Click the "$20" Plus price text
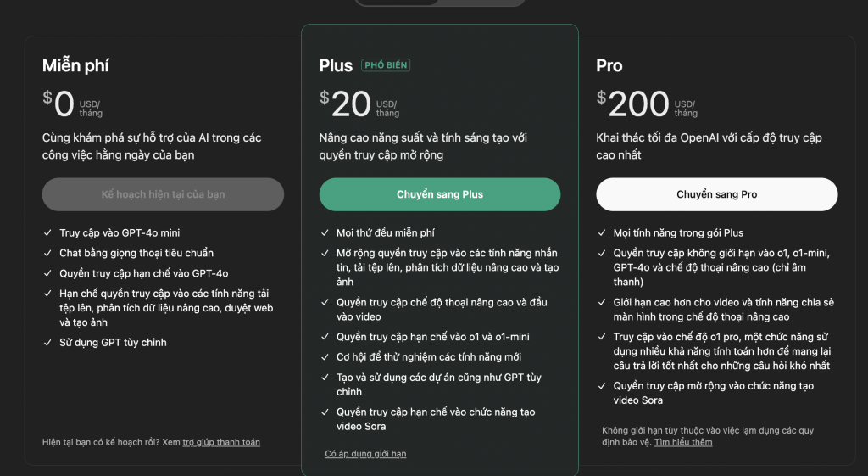Image resolution: width=868 pixels, height=476 pixels. click(346, 104)
